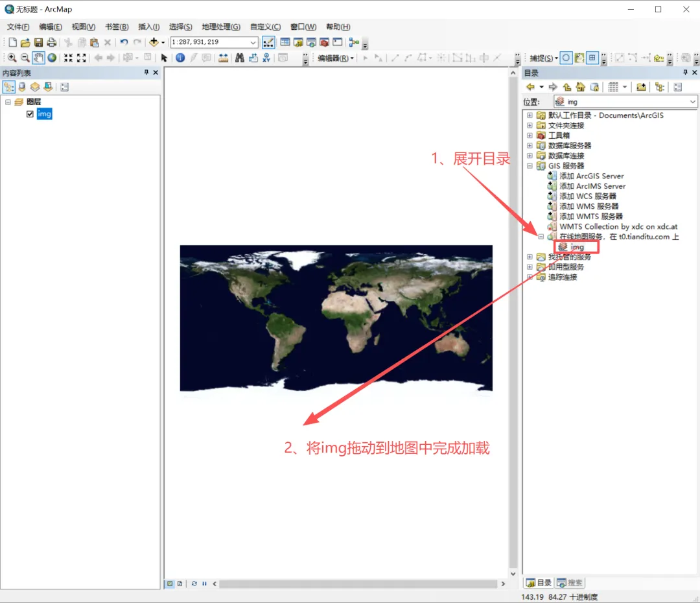Choose the Select Elements arrow tool
Screen dimensions: 700x603
pos(164,58)
